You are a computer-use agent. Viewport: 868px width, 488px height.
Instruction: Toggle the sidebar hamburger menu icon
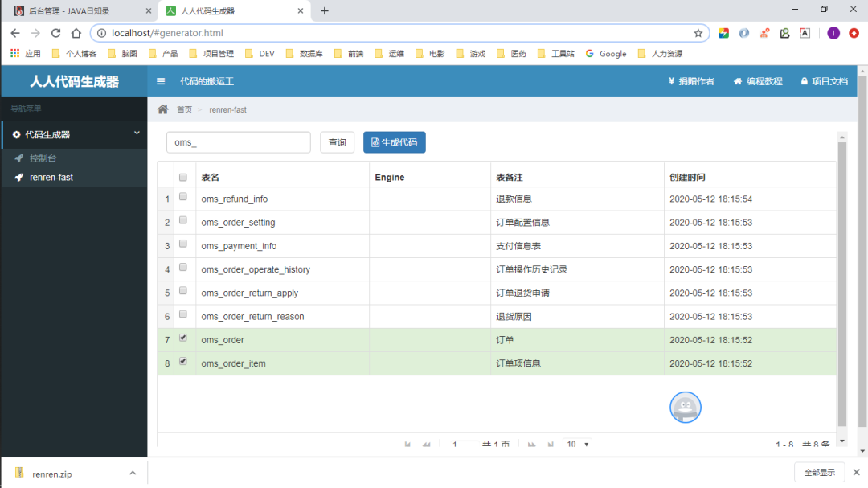pyautogui.click(x=161, y=81)
